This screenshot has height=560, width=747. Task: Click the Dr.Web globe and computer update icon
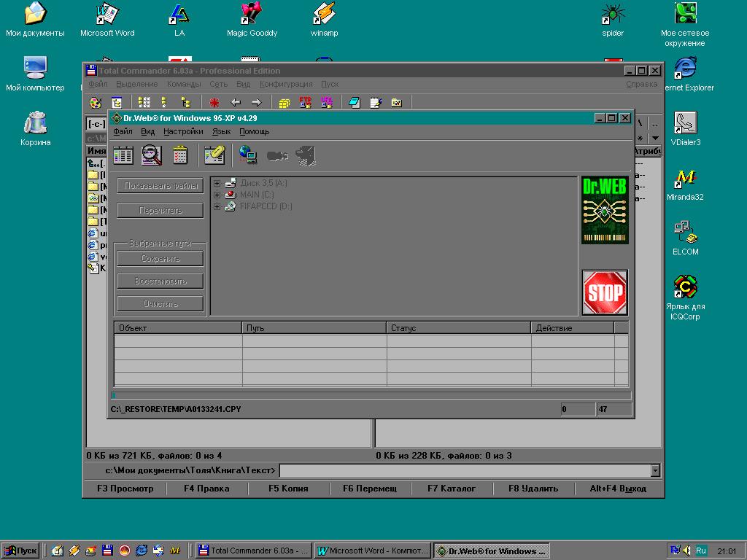pyautogui.click(x=248, y=155)
